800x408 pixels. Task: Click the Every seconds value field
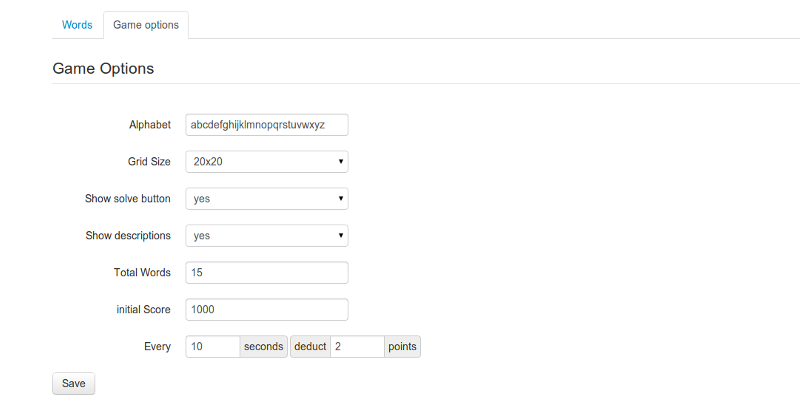click(x=213, y=347)
